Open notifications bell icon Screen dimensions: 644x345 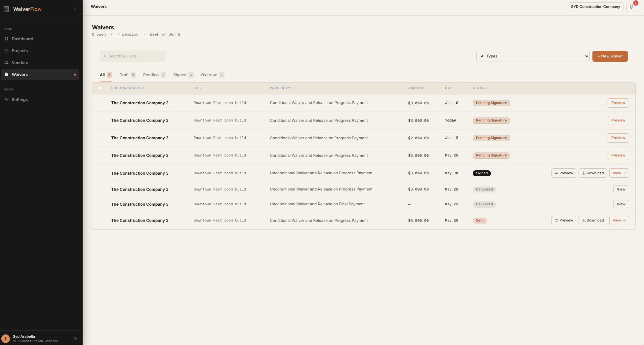[631, 7]
